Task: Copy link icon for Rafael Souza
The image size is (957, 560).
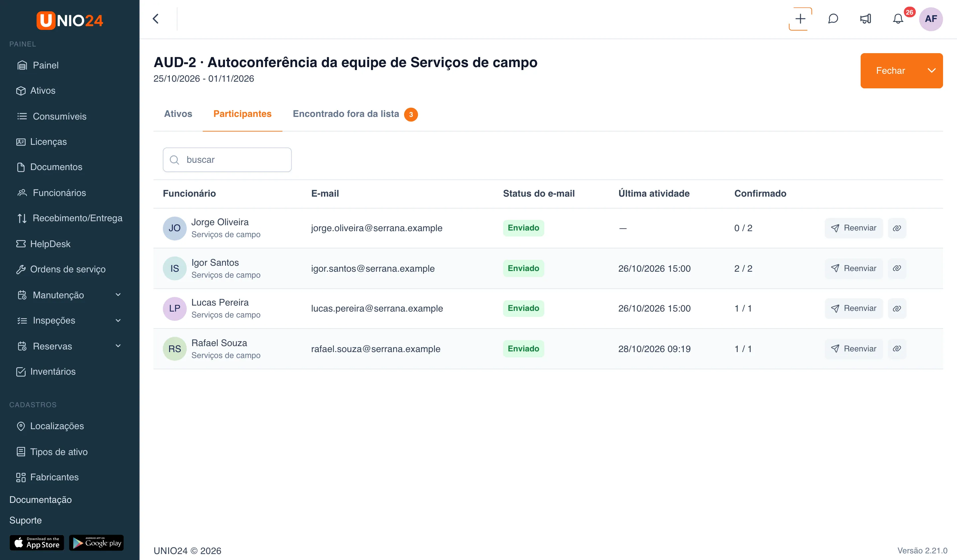Action: point(897,348)
